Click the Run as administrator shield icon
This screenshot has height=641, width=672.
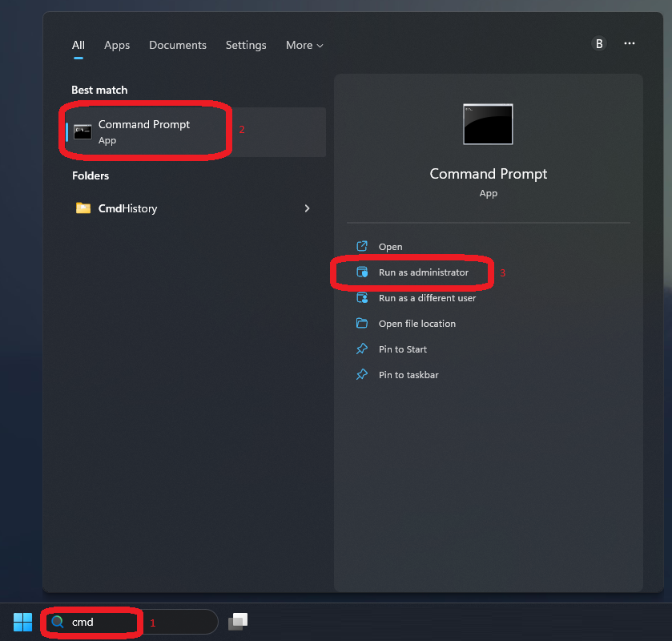362,272
